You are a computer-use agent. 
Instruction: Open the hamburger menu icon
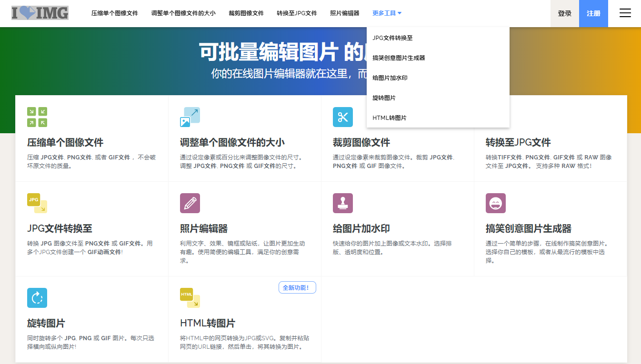coord(625,13)
